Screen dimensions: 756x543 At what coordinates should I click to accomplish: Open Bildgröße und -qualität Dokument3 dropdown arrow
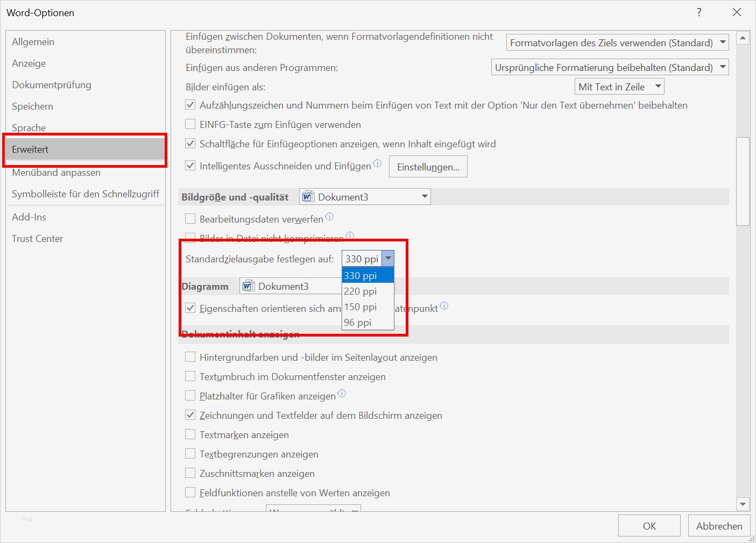click(x=425, y=197)
